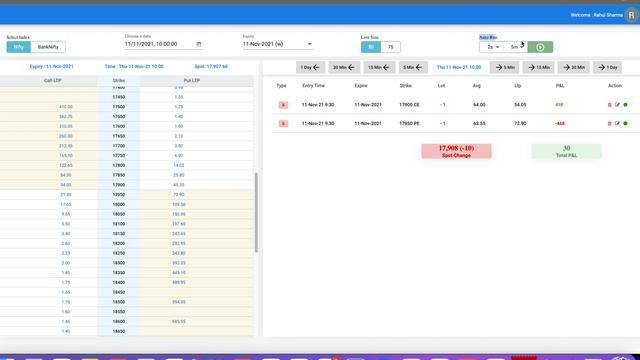Select strike 18500 in option chain

[119, 302]
